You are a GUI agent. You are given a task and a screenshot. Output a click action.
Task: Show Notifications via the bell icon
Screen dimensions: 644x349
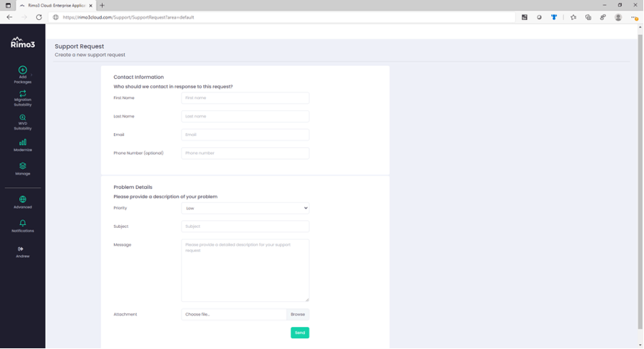[x=23, y=223]
